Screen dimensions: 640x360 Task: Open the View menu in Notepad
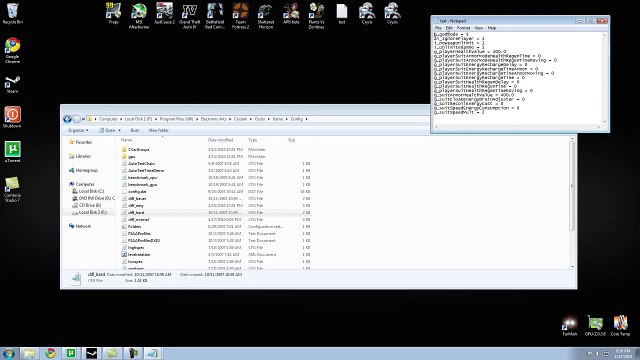coord(479,28)
